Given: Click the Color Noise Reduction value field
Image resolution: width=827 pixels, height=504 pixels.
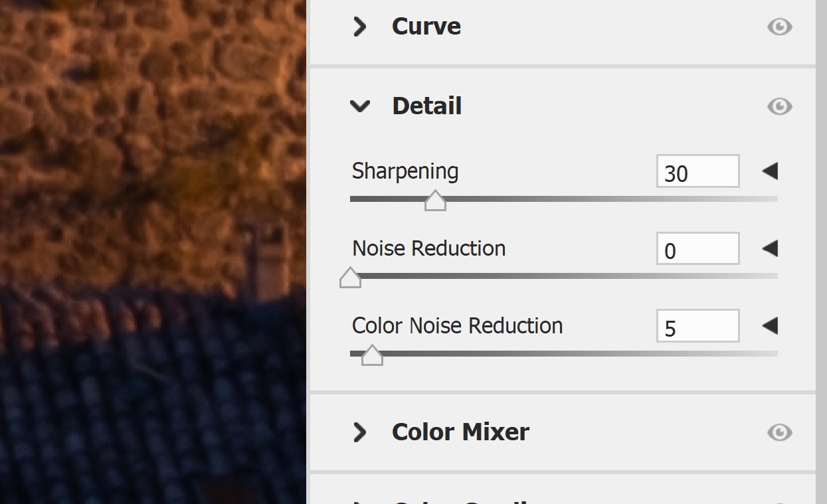Looking at the screenshot, I should [x=697, y=326].
